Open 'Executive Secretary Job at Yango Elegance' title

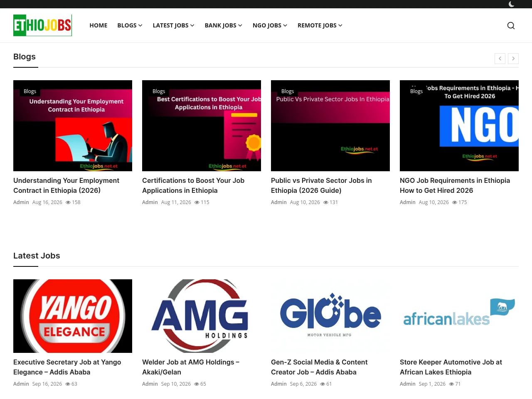(67, 367)
